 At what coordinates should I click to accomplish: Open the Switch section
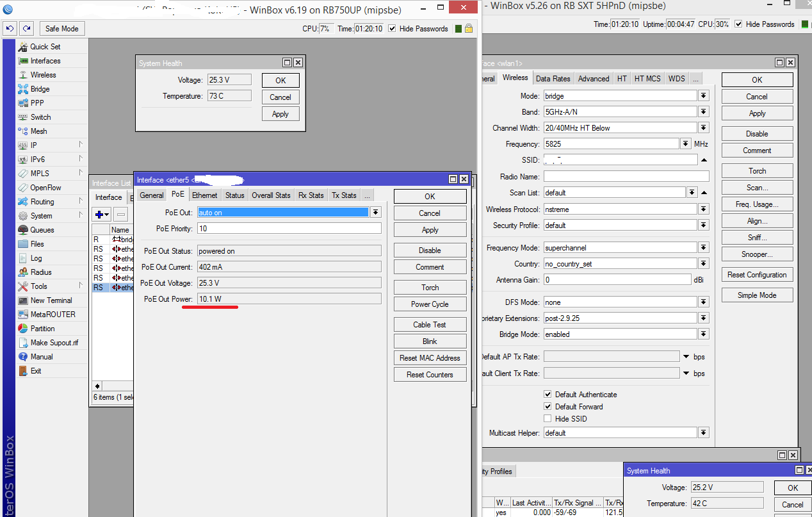(x=40, y=117)
